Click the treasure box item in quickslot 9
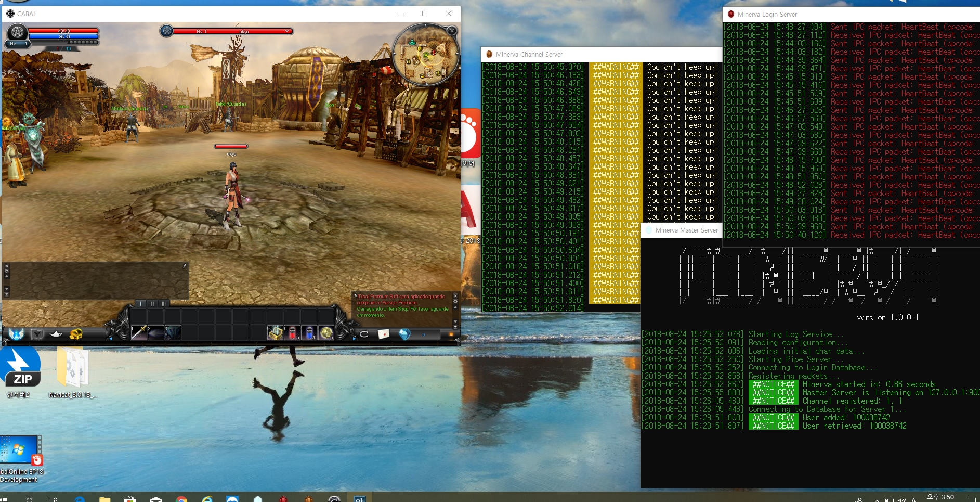This screenshot has height=502, width=980. coord(275,333)
